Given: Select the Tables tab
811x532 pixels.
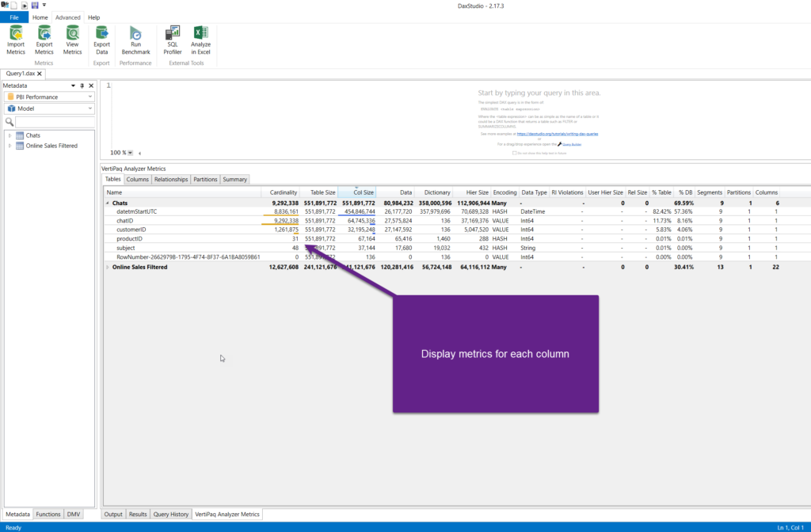Looking at the screenshot, I should 112,179.
